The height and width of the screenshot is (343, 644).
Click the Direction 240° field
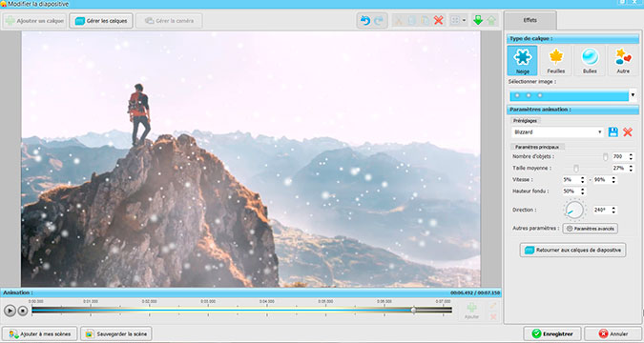click(x=602, y=210)
